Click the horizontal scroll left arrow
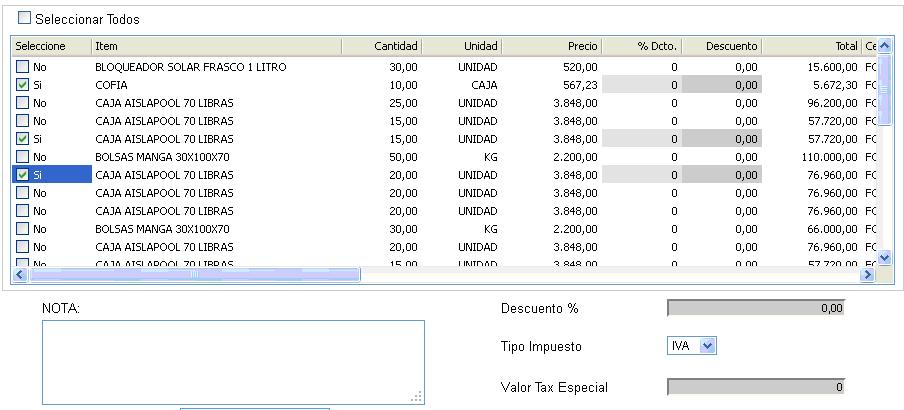Viewport: 904px width, 410px height. coord(20,274)
